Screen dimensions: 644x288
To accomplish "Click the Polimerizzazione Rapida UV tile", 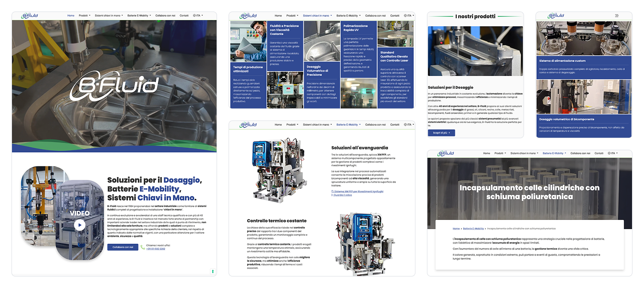I will [x=358, y=49].
